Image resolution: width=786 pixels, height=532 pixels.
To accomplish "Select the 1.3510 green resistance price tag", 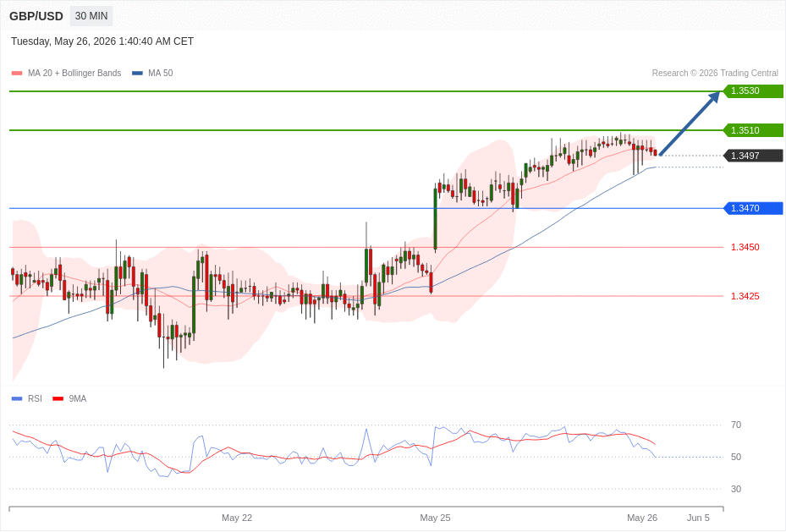I will (x=753, y=130).
